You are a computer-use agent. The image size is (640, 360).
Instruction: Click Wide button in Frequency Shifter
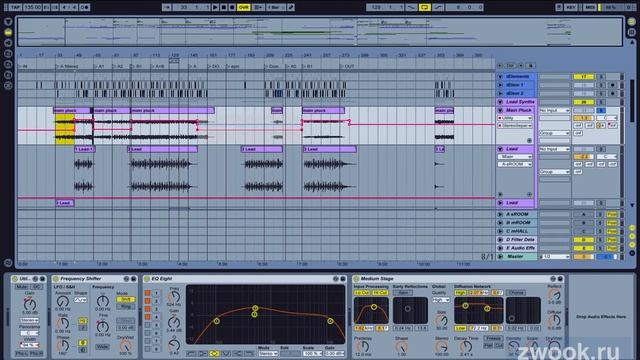pyautogui.click(x=102, y=347)
